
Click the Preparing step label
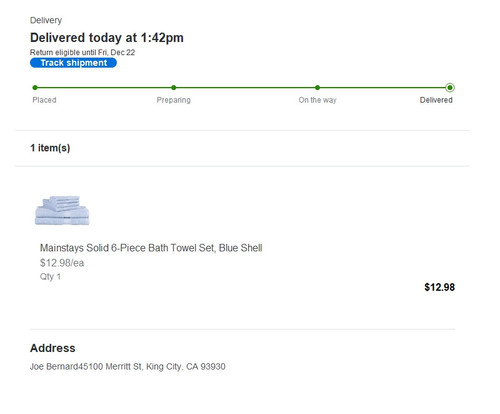tap(174, 100)
